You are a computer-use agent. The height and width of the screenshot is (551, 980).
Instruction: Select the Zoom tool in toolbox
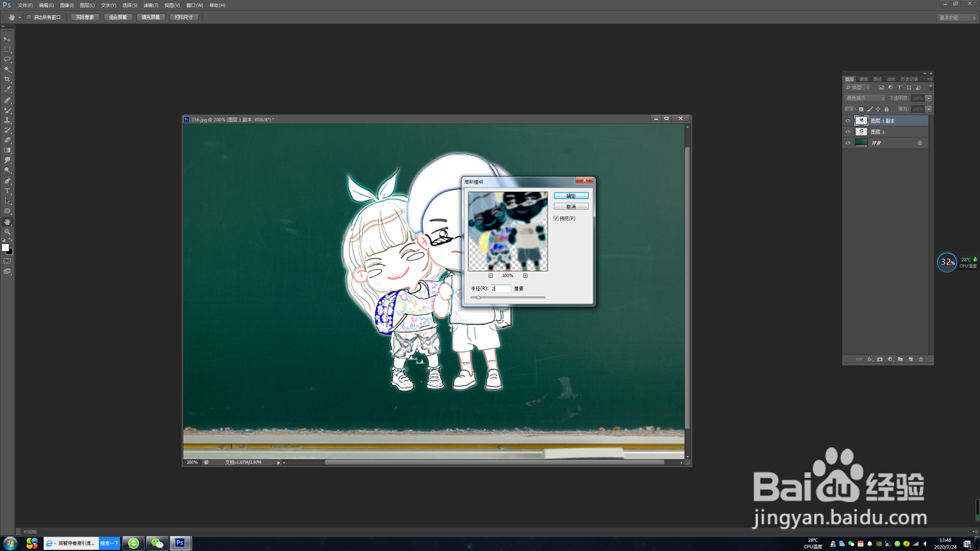click(7, 232)
